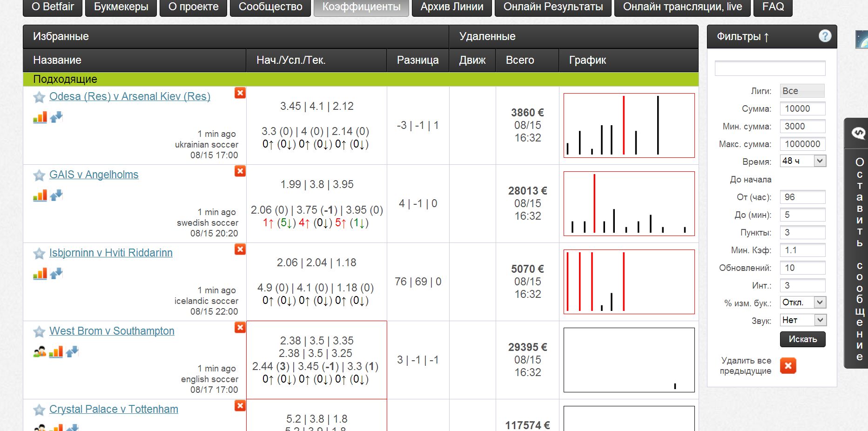Click the "Обновлений" field with 10
This screenshot has width=868, height=431.
802,268
